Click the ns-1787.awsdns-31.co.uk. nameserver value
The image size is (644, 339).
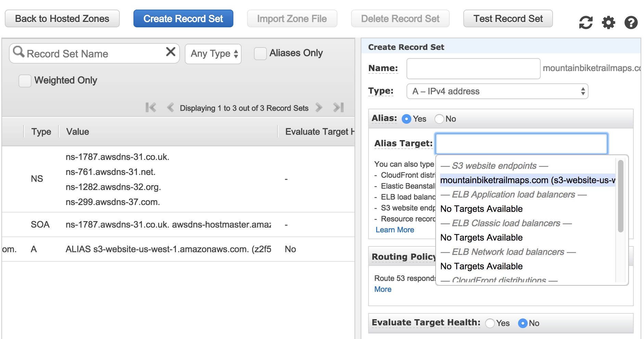click(x=117, y=157)
